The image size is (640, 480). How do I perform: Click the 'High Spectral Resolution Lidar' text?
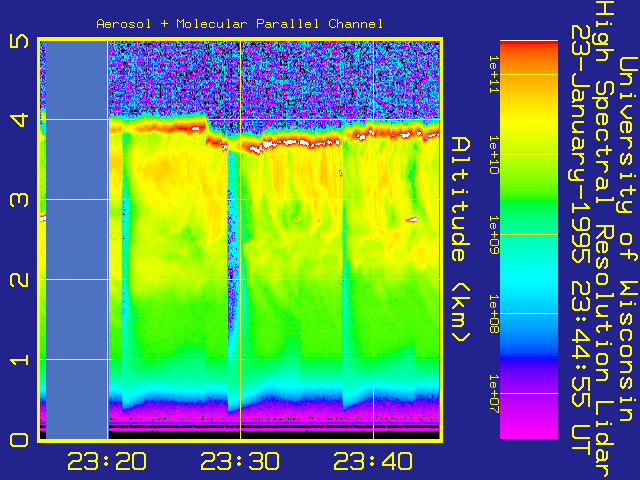(604, 240)
